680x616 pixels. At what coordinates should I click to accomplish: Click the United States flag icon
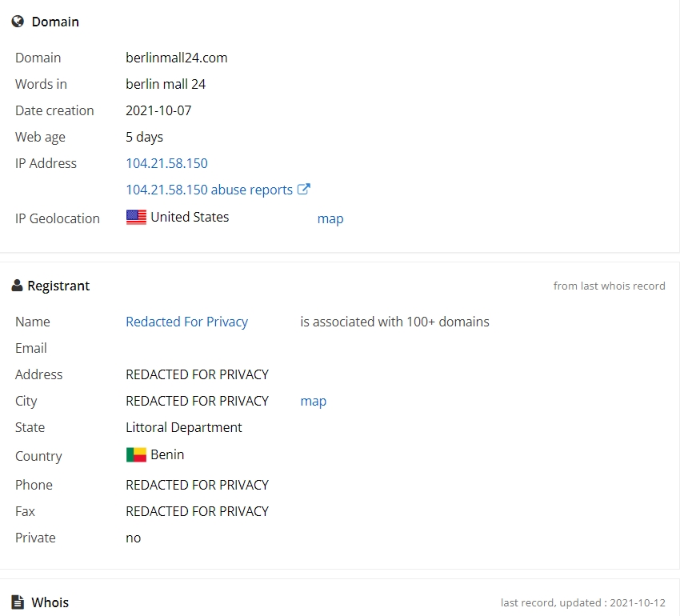[x=136, y=217]
